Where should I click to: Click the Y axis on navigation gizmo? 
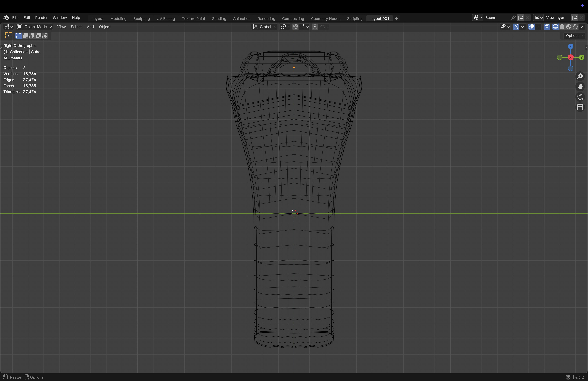coord(582,57)
